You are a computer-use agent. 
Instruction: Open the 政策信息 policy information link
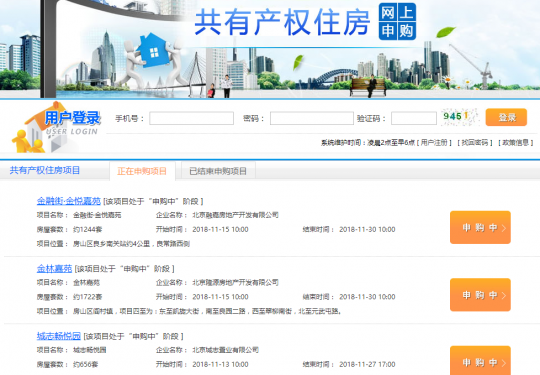(x=516, y=143)
